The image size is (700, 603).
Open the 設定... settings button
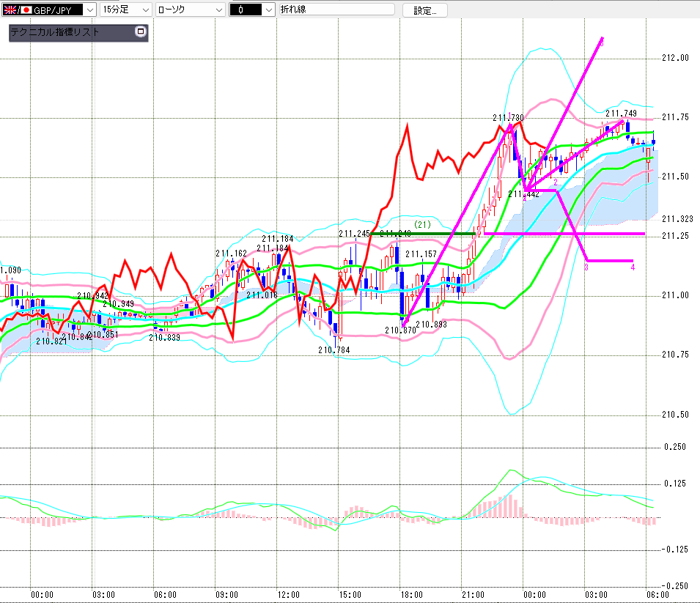425,10
